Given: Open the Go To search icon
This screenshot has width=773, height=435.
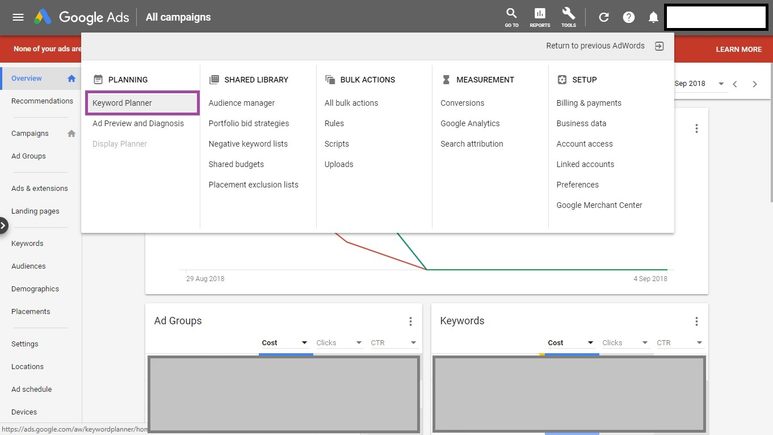Looking at the screenshot, I should tap(511, 17).
